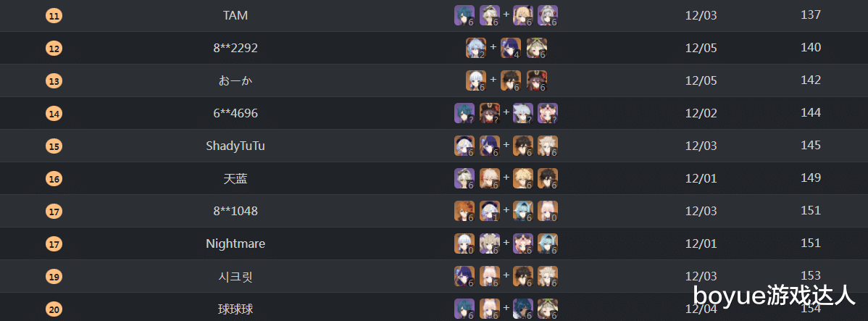This screenshot has width=868, height=321.
Task: Click the rank 11 badge
Action: point(54,15)
